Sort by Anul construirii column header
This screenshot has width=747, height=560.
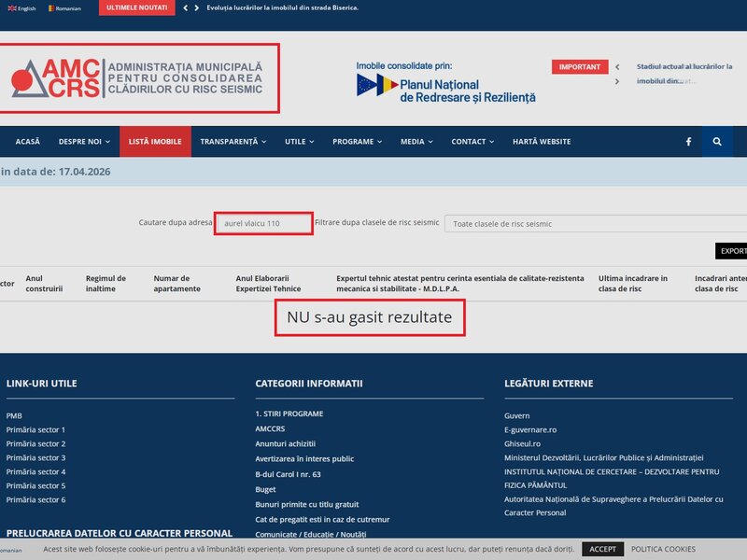44,284
